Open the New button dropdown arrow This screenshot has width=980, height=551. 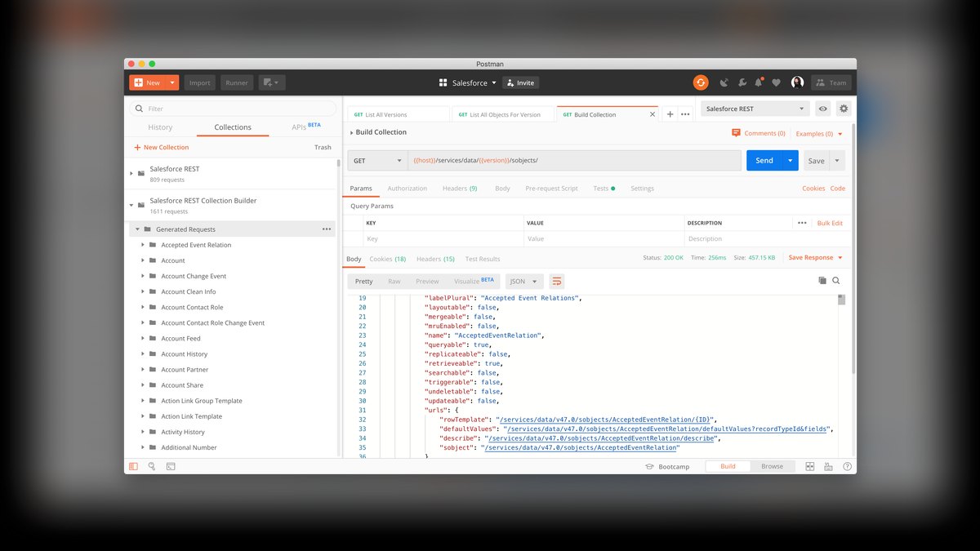click(172, 82)
